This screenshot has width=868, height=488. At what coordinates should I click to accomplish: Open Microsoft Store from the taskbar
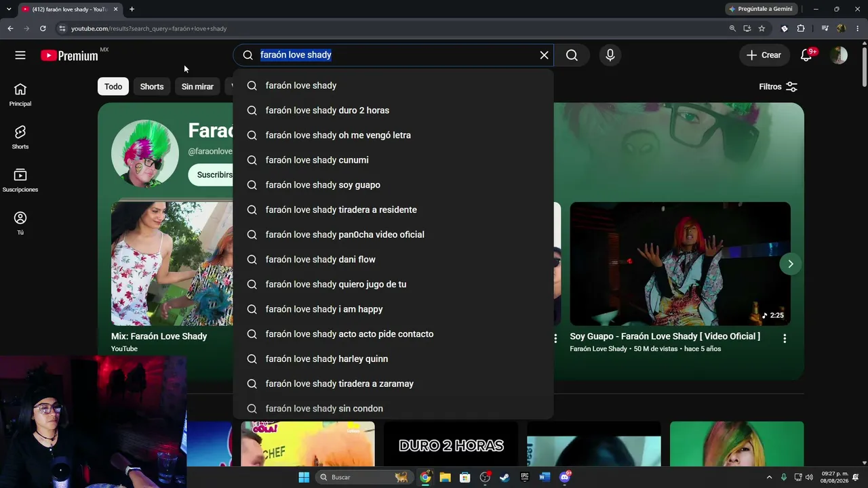click(x=465, y=477)
